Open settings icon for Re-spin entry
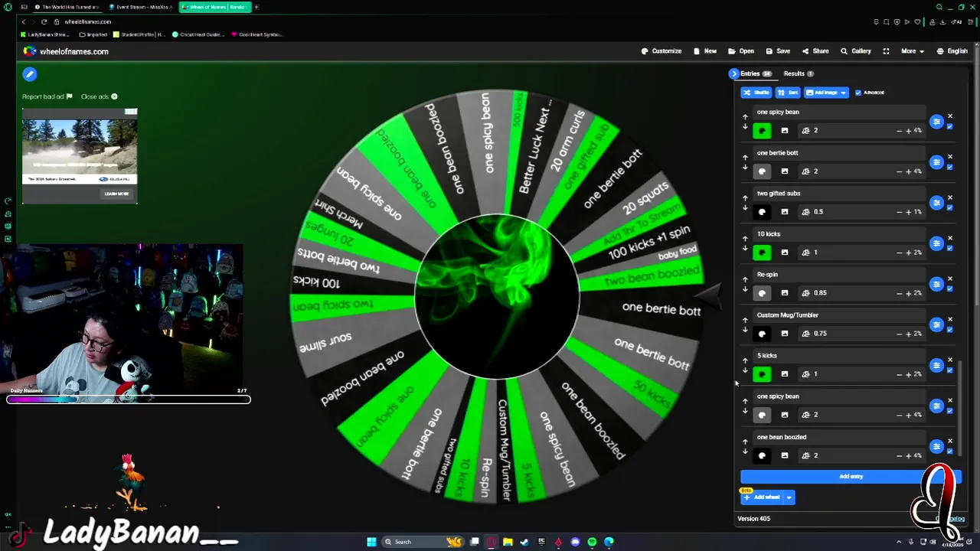This screenshot has height=551, width=980. (936, 284)
